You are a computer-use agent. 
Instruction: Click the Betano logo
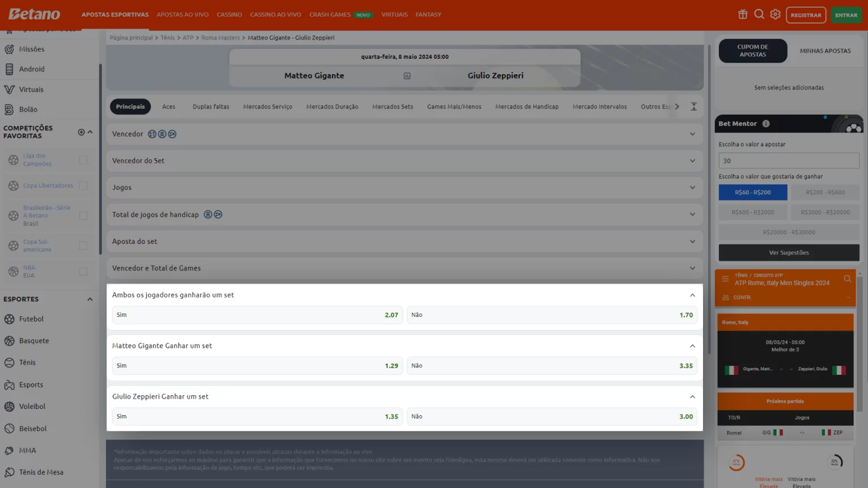click(x=34, y=14)
